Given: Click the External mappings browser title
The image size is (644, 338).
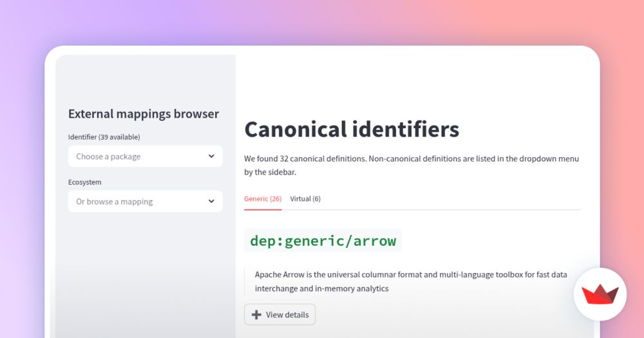Looking at the screenshot, I should coord(144,114).
